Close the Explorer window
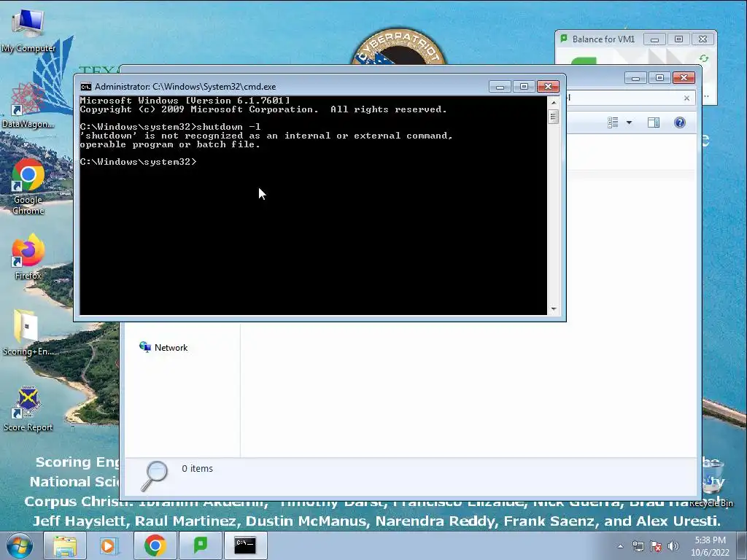 point(684,77)
